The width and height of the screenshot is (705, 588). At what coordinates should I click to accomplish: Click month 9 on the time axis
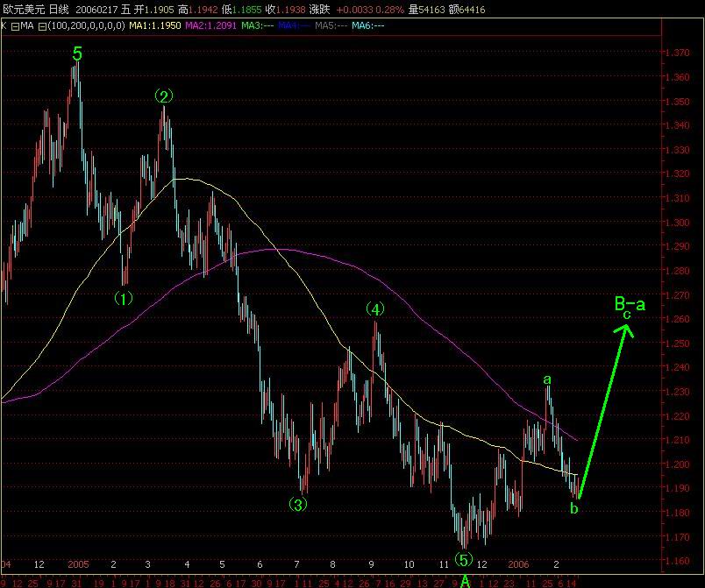click(x=372, y=564)
